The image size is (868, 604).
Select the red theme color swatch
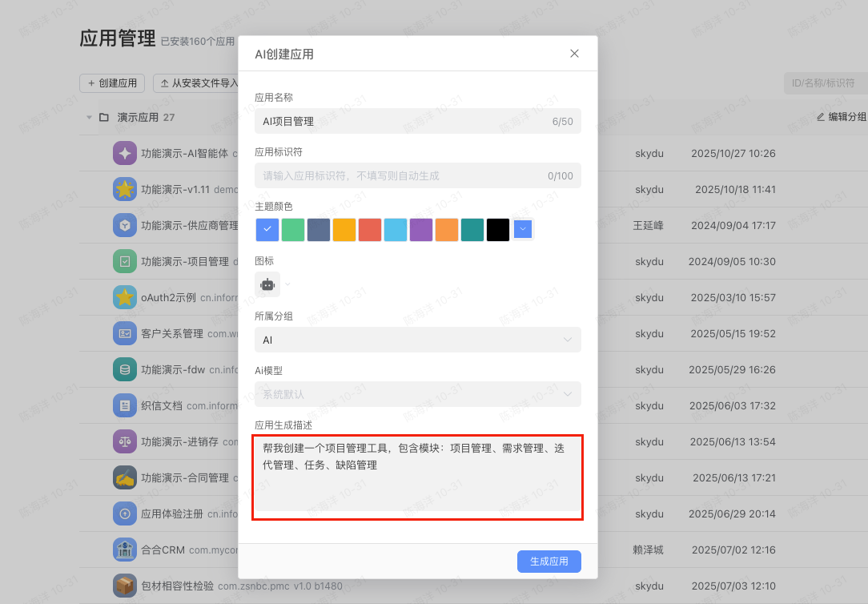(369, 229)
